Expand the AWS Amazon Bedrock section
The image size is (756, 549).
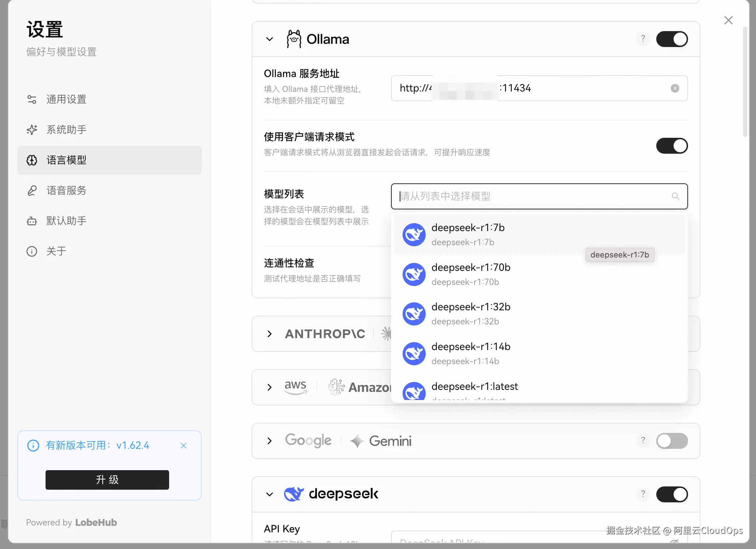[270, 387]
